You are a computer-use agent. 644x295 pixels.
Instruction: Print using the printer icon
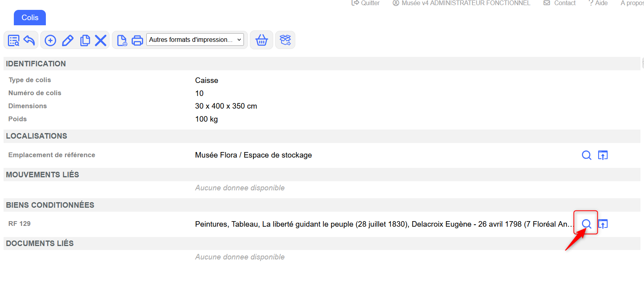pyautogui.click(x=137, y=40)
